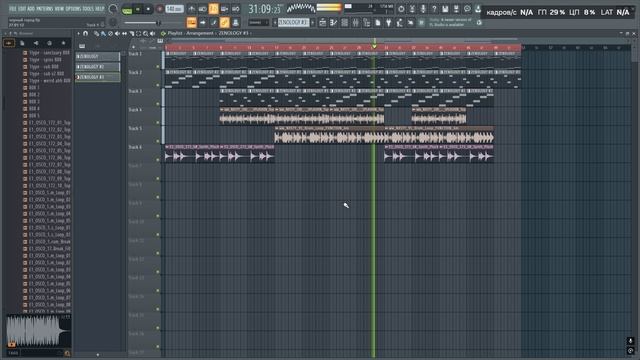Viewport: 640px width, 360px height.
Task: Select ZENOLOGY #3 in pattern picker
Action: point(98,77)
